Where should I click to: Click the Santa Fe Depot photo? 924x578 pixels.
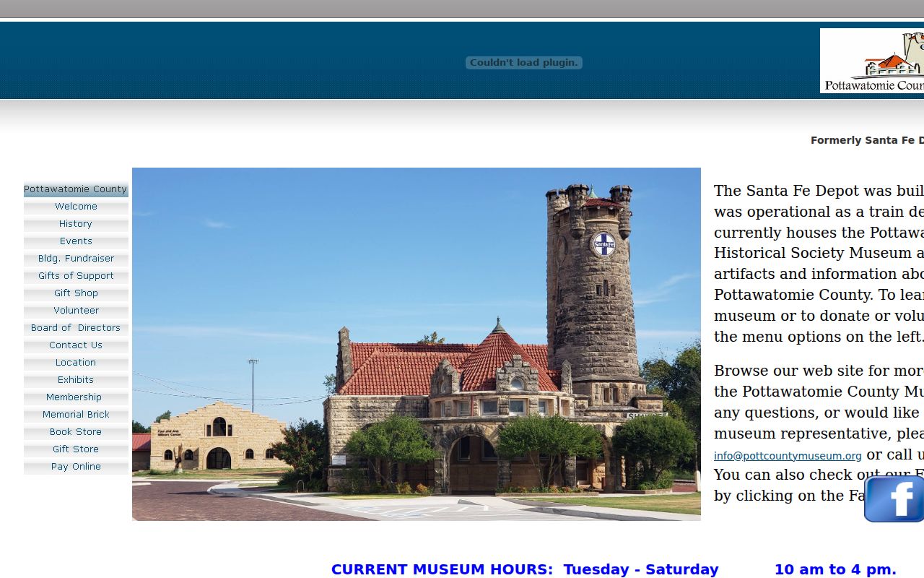tap(417, 344)
